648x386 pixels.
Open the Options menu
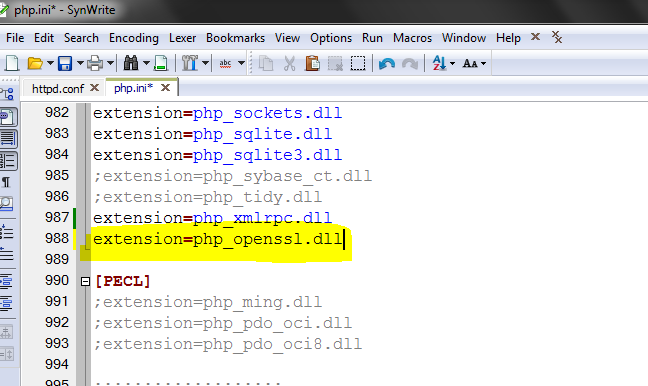point(331,38)
